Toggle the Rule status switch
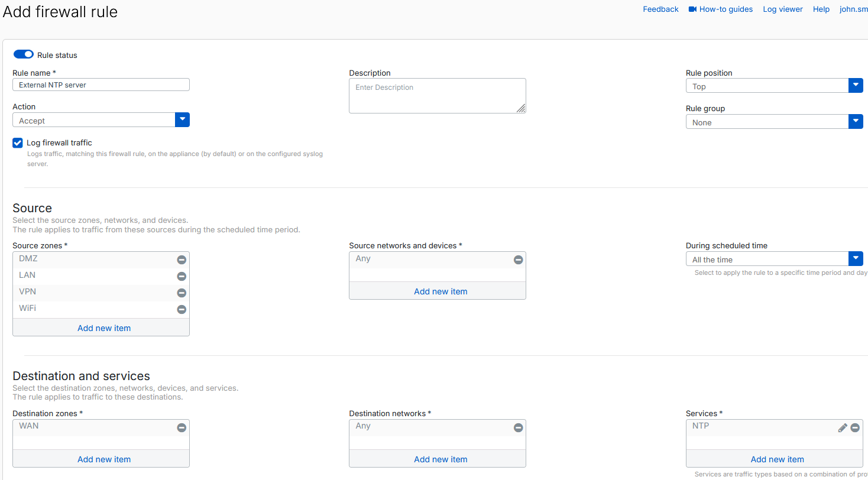 point(24,54)
